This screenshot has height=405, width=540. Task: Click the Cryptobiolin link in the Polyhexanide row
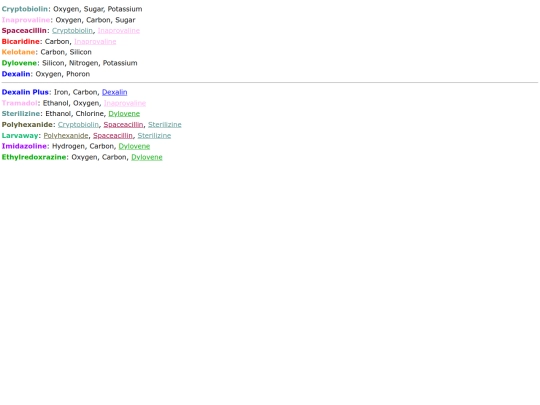tap(78, 125)
